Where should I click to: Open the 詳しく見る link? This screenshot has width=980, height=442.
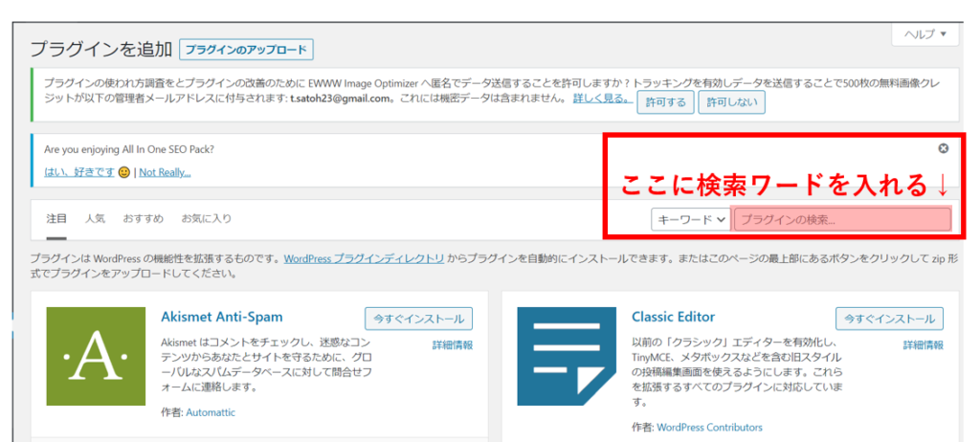(603, 99)
